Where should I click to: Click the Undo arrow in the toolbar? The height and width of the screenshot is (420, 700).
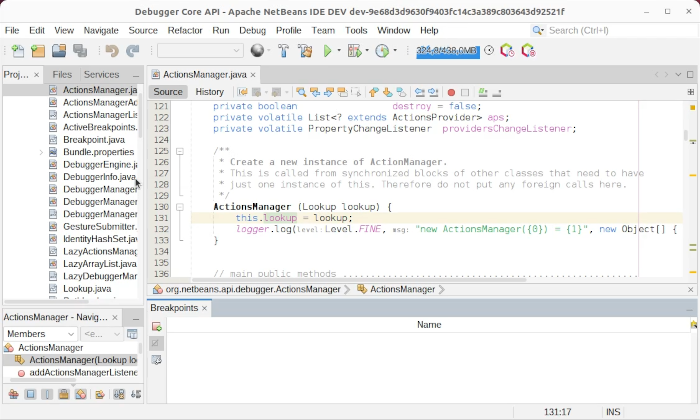click(x=111, y=50)
